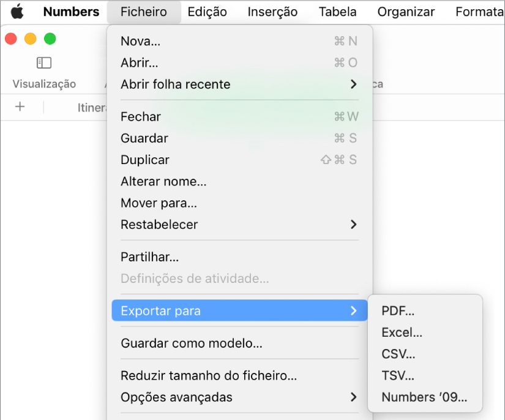The height and width of the screenshot is (420, 505).
Task: Click the yellow minimize window button
Action: click(x=31, y=39)
